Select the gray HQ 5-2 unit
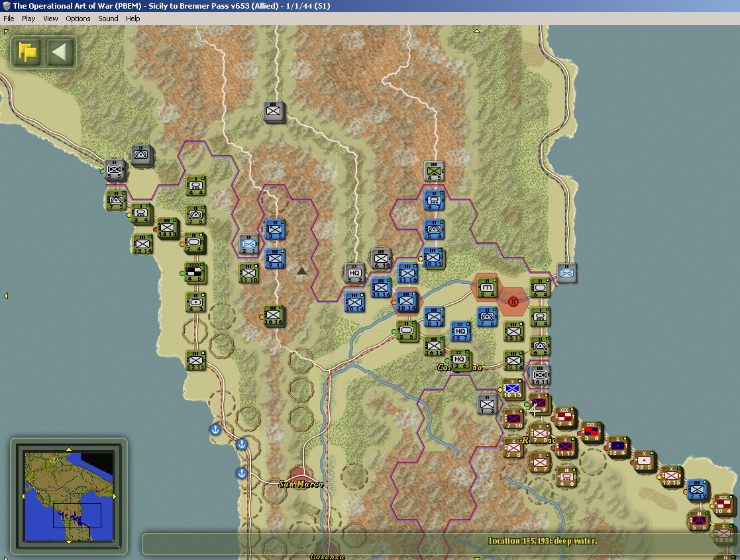The height and width of the screenshot is (560, 740). pos(354,273)
